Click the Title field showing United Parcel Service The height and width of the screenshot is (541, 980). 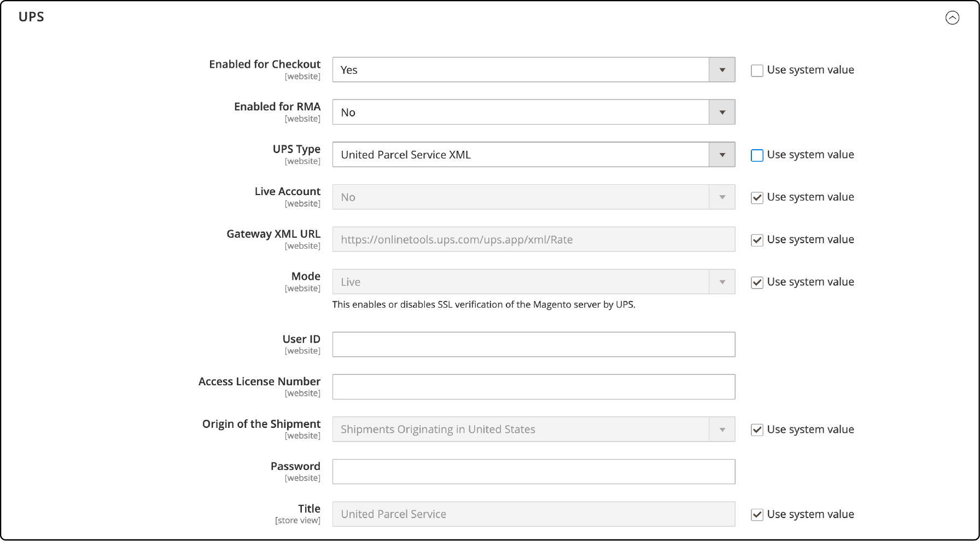point(534,514)
